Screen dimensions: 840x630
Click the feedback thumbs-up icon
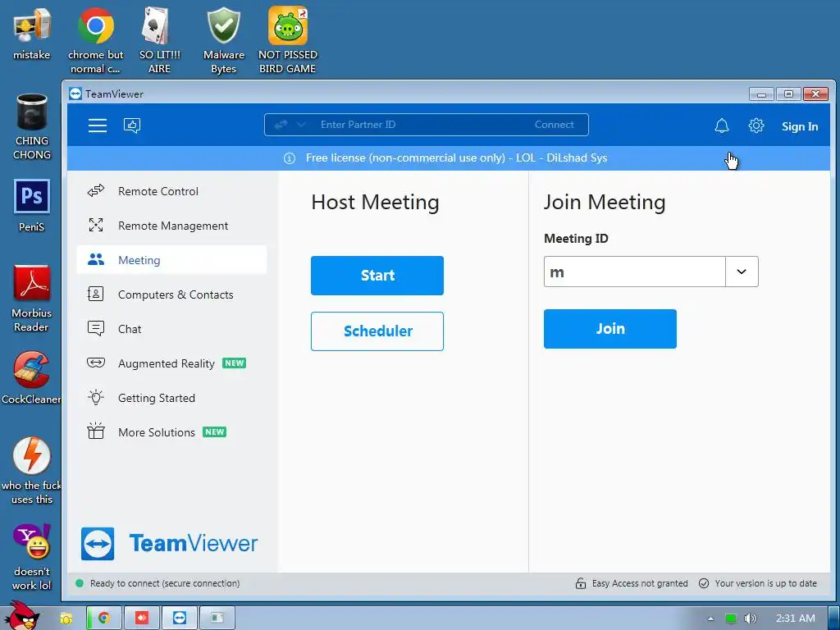(x=132, y=126)
